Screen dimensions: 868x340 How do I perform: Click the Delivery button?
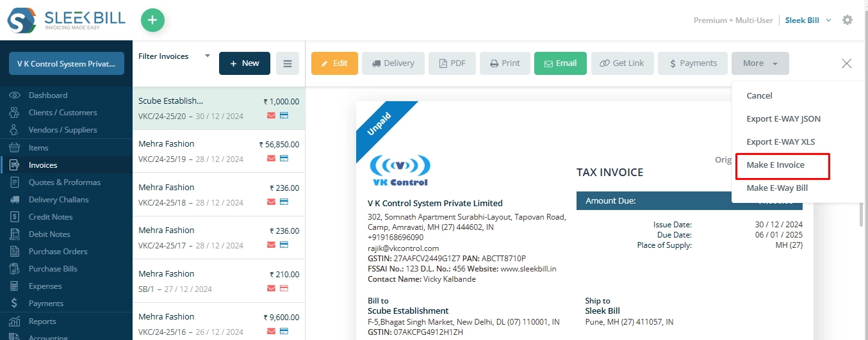pos(393,63)
